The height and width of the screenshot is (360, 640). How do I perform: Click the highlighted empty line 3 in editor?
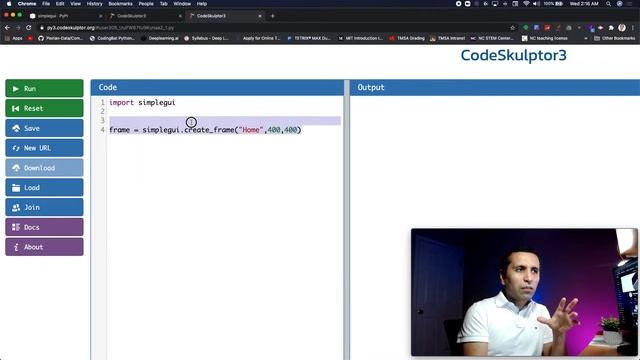(x=225, y=120)
